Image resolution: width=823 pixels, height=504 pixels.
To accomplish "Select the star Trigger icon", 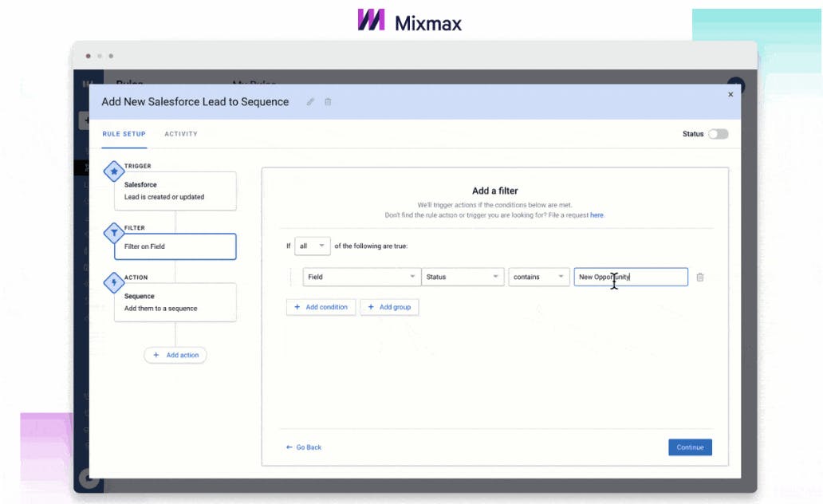I will [x=112, y=171].
